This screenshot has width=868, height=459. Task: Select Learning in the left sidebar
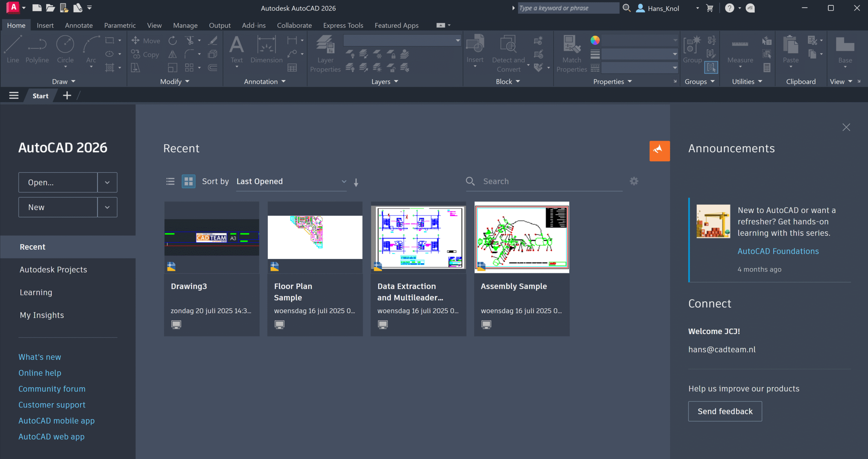36,292
